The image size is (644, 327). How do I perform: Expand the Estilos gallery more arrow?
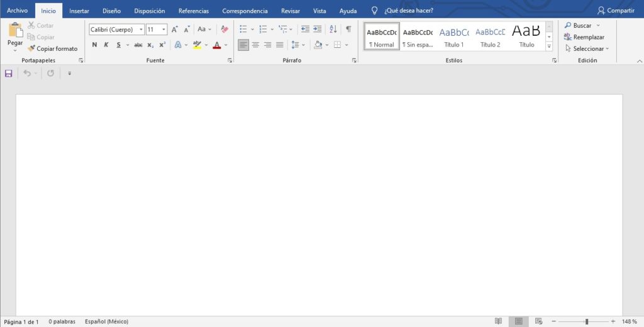[x=548, y=47]
